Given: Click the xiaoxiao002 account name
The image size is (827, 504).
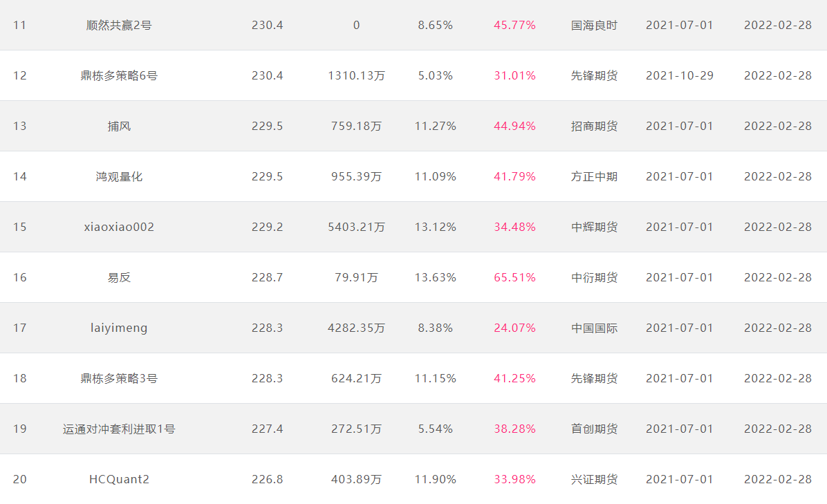Looking at the screenshot, I should 119,227.
